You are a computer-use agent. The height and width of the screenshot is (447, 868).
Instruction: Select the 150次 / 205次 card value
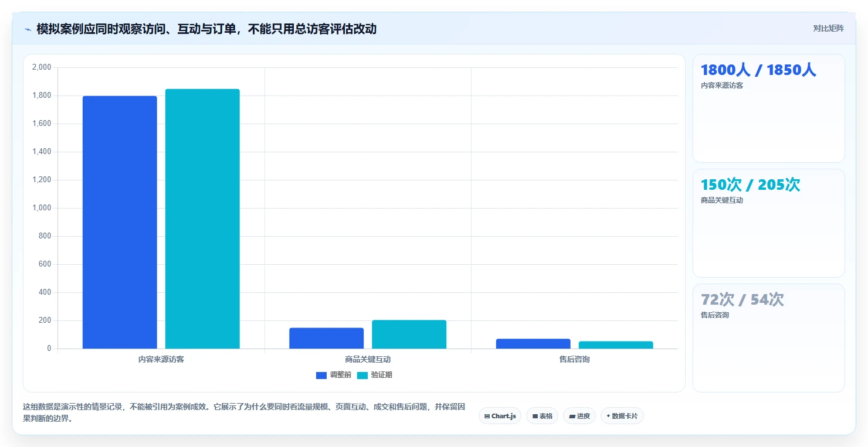[x=750, y=185]
